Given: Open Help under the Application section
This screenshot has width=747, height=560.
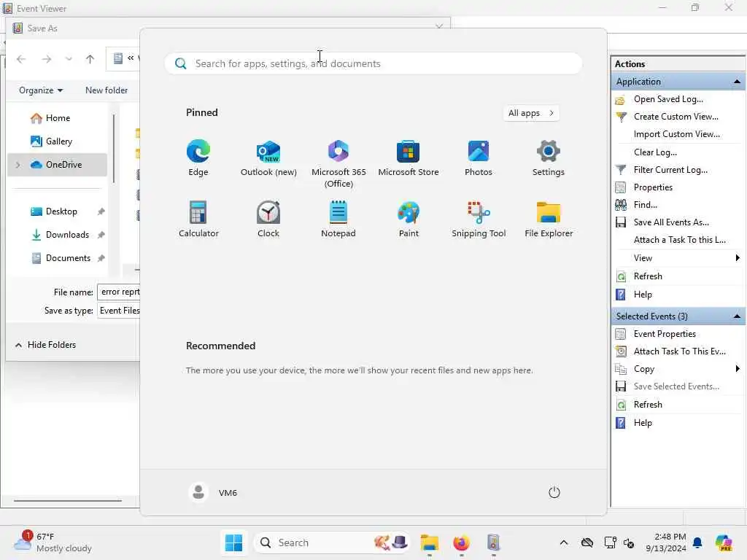Looking at the screenshot, I should click(642, 295).
